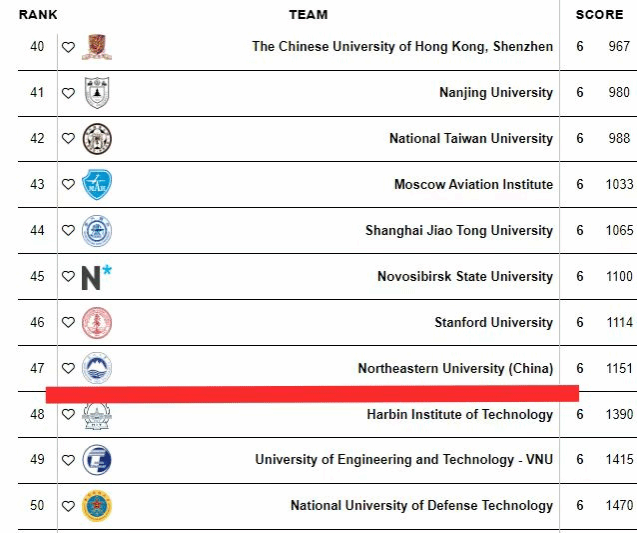
Task: Click the National University of Defense Technology emblem
Action: (x=97, y=506)
